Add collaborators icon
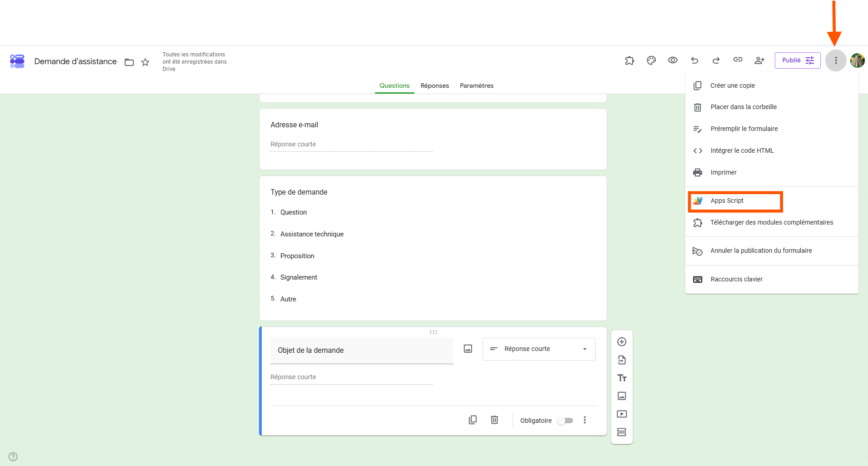The width and height of the screenshot is (868, 466). [759, 60]
